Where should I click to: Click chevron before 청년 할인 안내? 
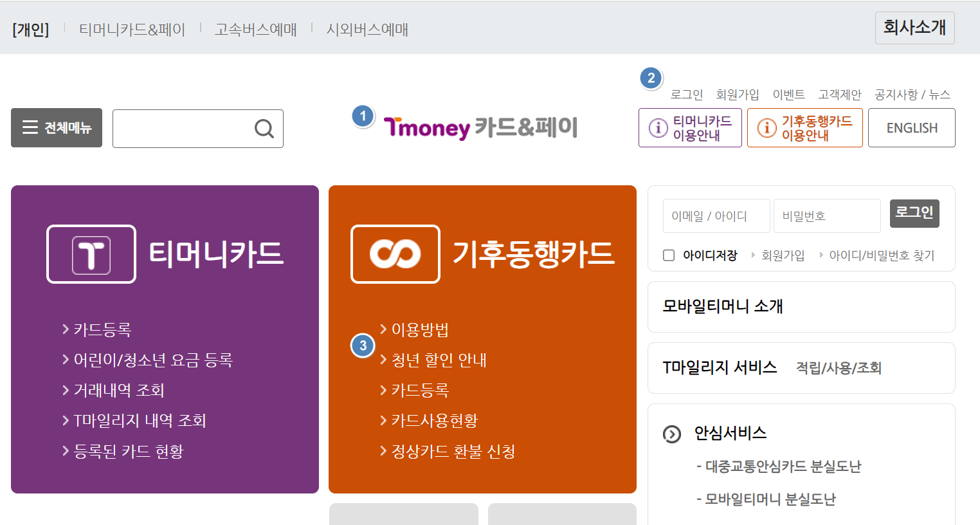click(383, 360)
